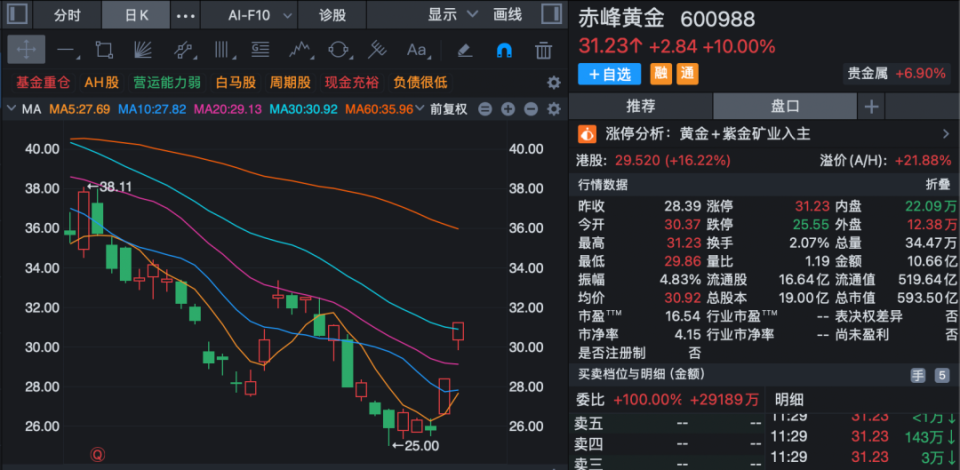Viewport: 960px width, 470px height.
Task: Open the three-dots more periods menu
Action: click(x=186, y=15)
